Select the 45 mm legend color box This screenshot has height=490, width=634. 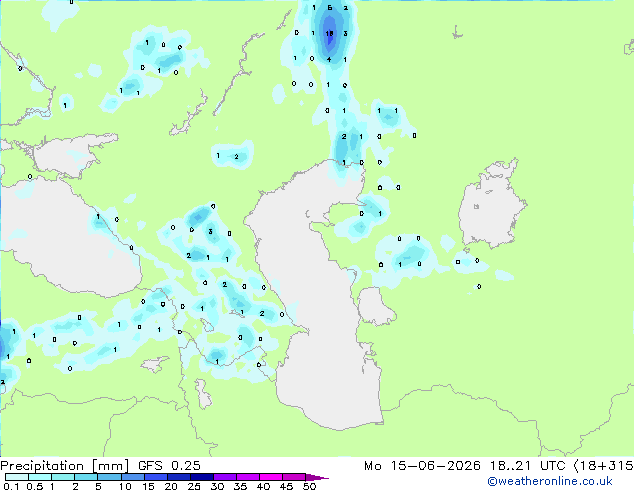294,477
